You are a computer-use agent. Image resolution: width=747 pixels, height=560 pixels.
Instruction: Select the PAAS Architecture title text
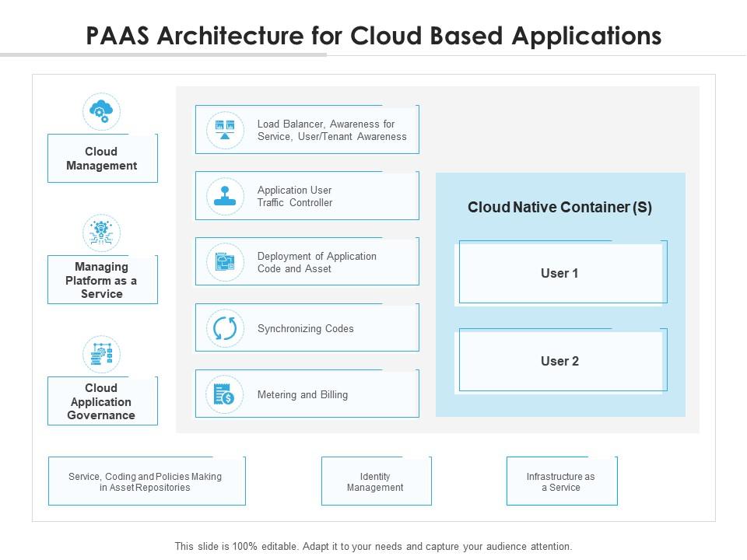coord(373,36)
